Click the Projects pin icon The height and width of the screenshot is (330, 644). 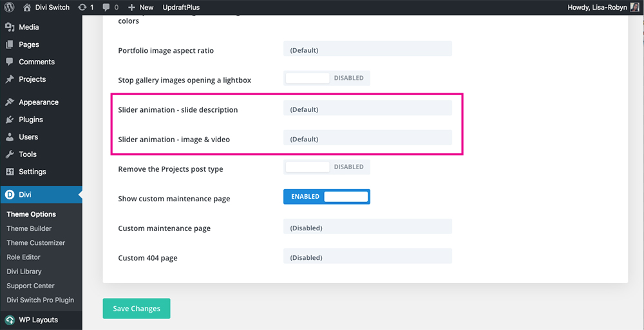(x=10, y=79)
